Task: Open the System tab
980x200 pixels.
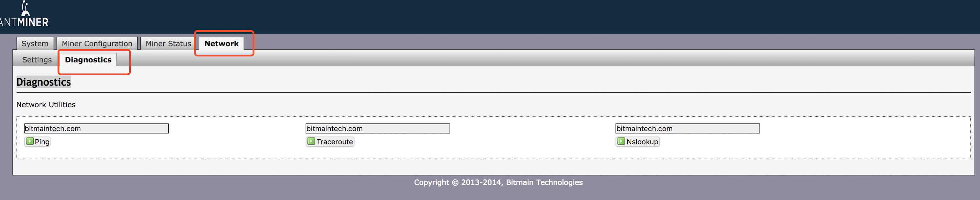Action: point(35,44)
